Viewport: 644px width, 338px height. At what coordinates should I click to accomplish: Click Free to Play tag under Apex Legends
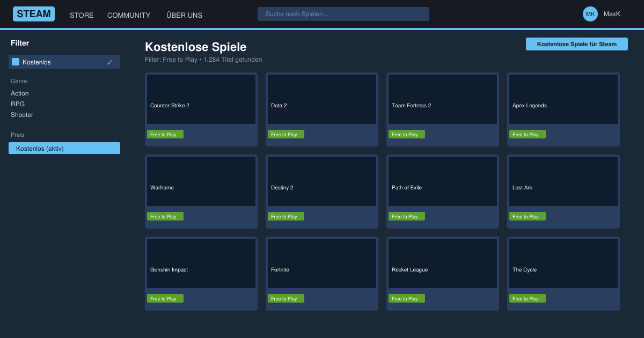pos(528,134)
